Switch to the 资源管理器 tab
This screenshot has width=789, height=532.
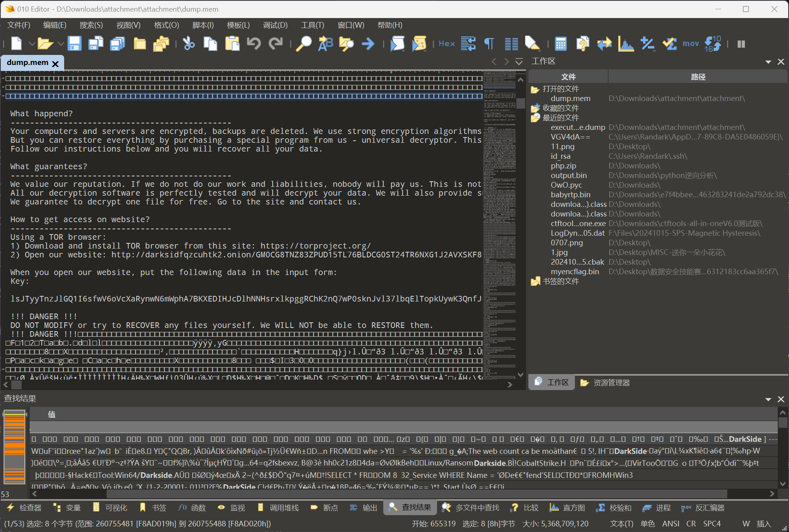[605, 382]
